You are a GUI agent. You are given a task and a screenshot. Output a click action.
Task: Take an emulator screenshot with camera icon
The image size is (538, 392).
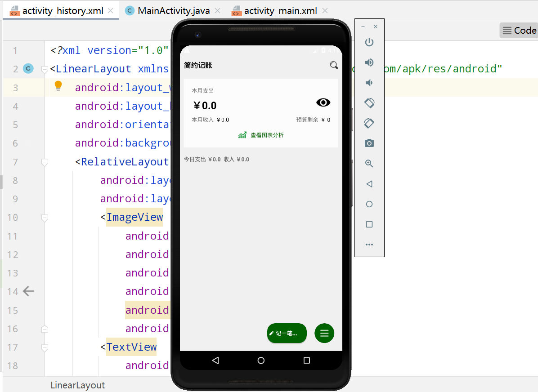click(369, 143)
